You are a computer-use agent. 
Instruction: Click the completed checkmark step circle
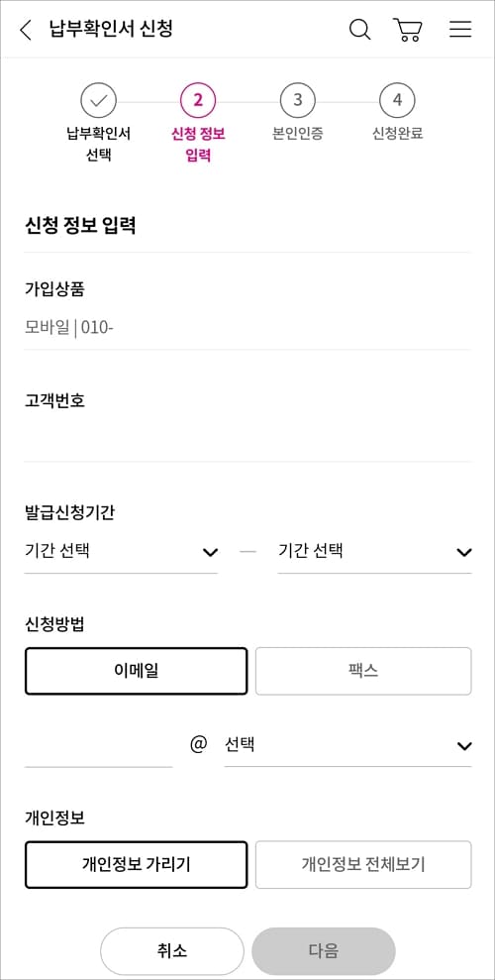tap(98, 100)
